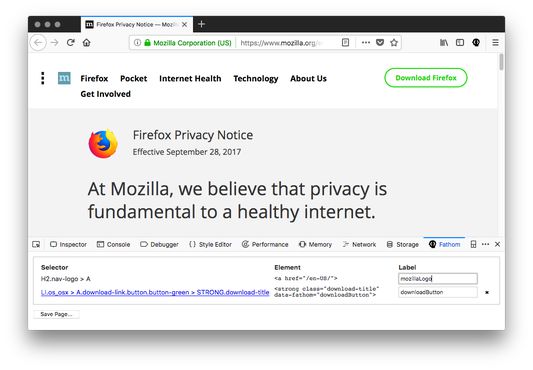
Task: Click the browser reload icon
Action: [x=70, y=43]
